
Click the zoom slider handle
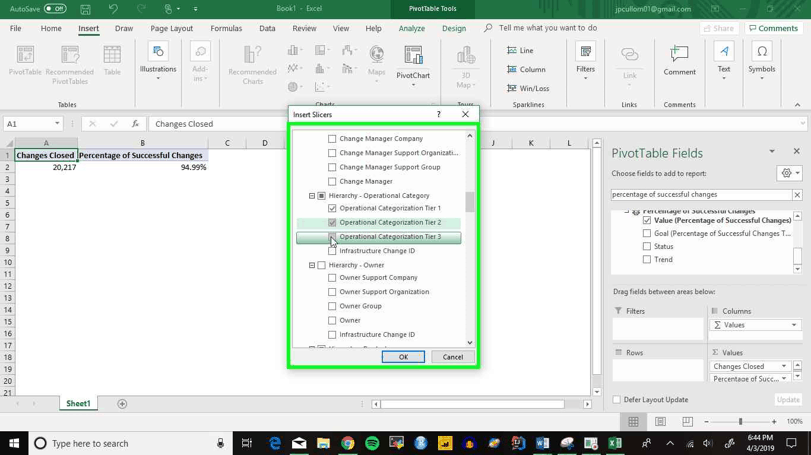pyautogui.click(x=740, y=422)
